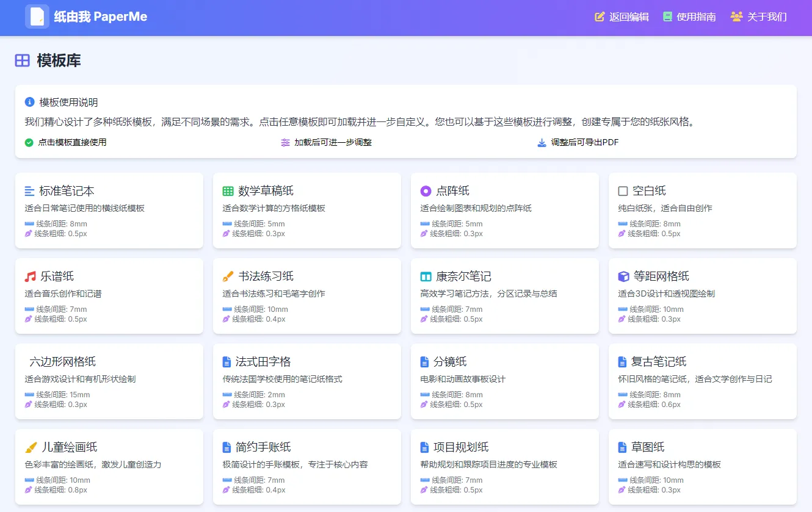Click the empty square icon on 空白纸
The width and height of the screenshot is (812, 512).
pyautogui.click(x=623, y=191)
